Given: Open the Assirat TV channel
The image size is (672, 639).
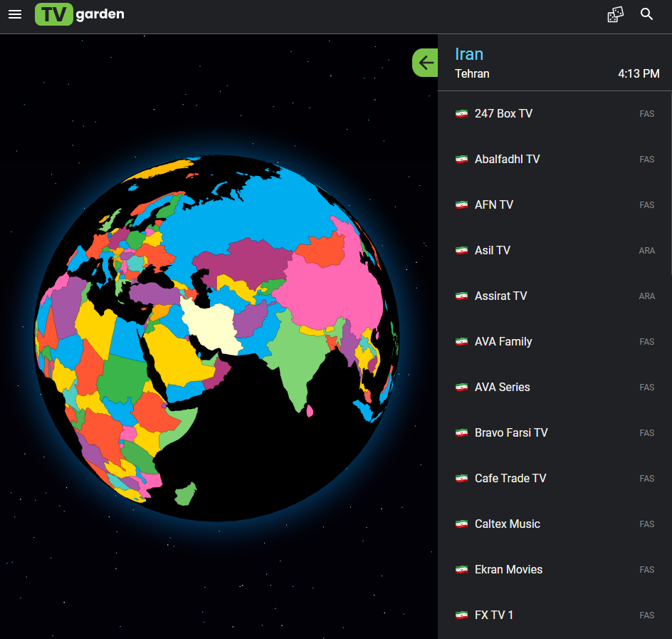Looking at the screenshot, I should pyautogui.click(x=554, y=296).
